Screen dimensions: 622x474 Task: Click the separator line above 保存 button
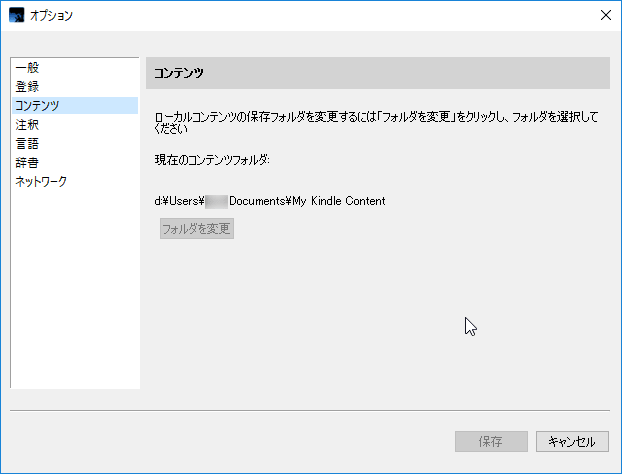click(309, 410)
